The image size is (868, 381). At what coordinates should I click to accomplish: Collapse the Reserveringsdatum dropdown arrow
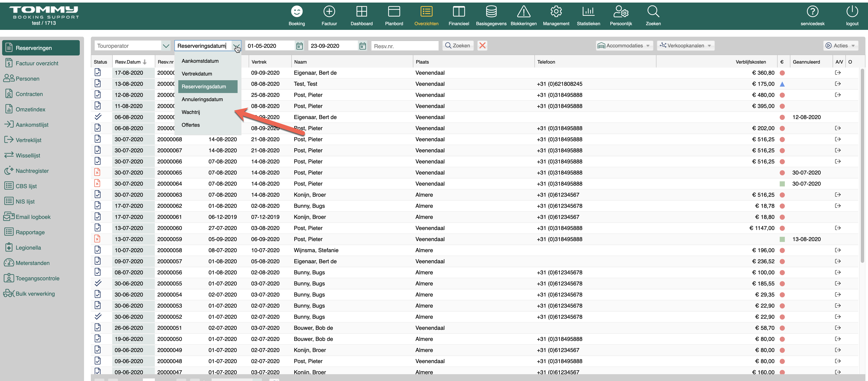pyautogui.click(x=236, y=46)
